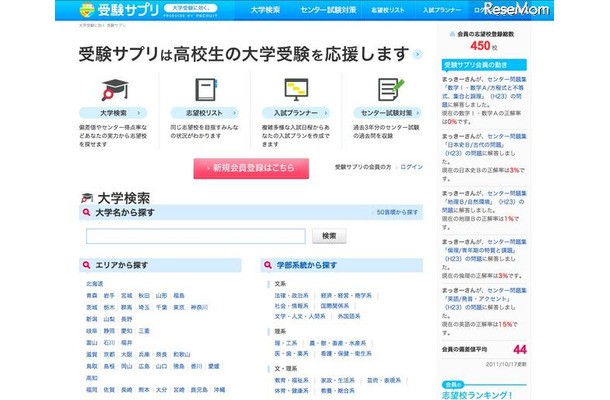Click the monitor schedule icon above 入試プランナー
610x400 pixels.
click(x=296, y=89)
